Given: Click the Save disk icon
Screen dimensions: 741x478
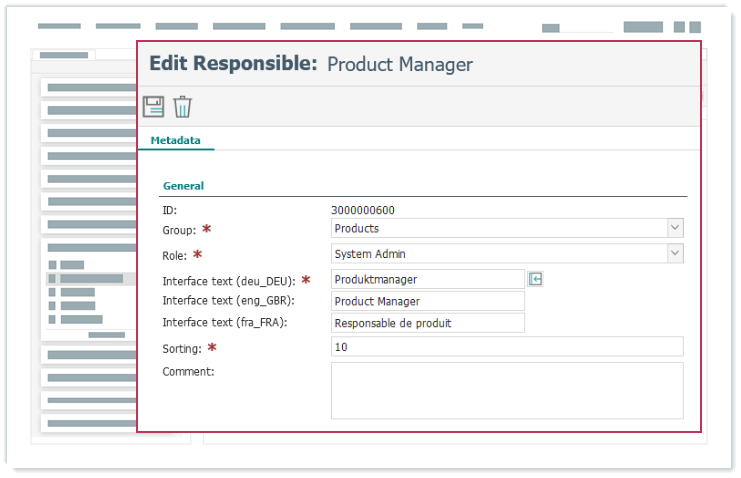Looking at the screenshot, I should click(x=153, y=107).
